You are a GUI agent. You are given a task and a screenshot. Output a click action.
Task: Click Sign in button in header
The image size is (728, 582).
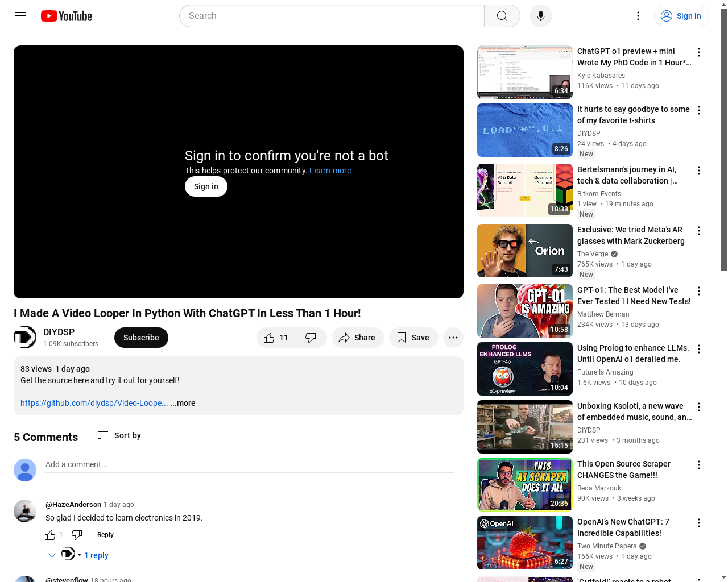(x=682, y=16)
